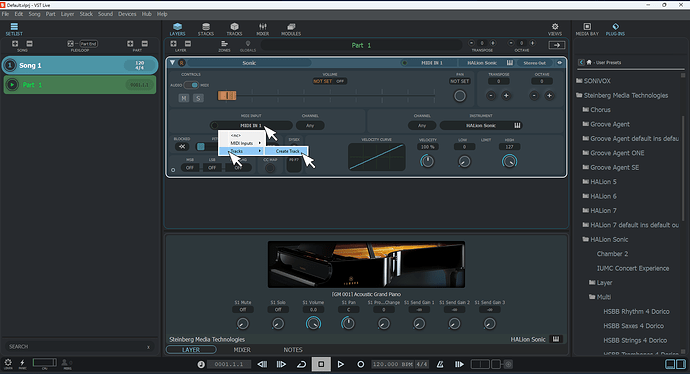Open the Devices menu
690x374 pixels.
pyautogui.click(x=127, y=14)
